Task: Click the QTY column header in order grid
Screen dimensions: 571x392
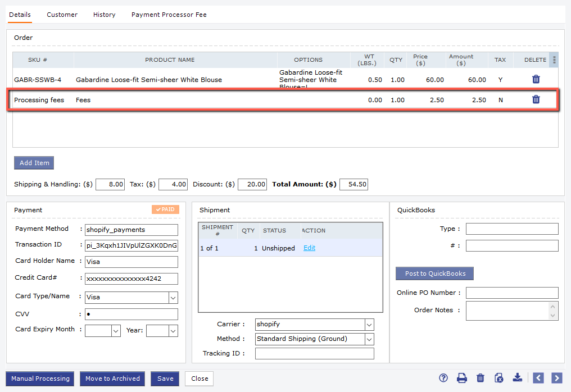Action: [396, 60]
